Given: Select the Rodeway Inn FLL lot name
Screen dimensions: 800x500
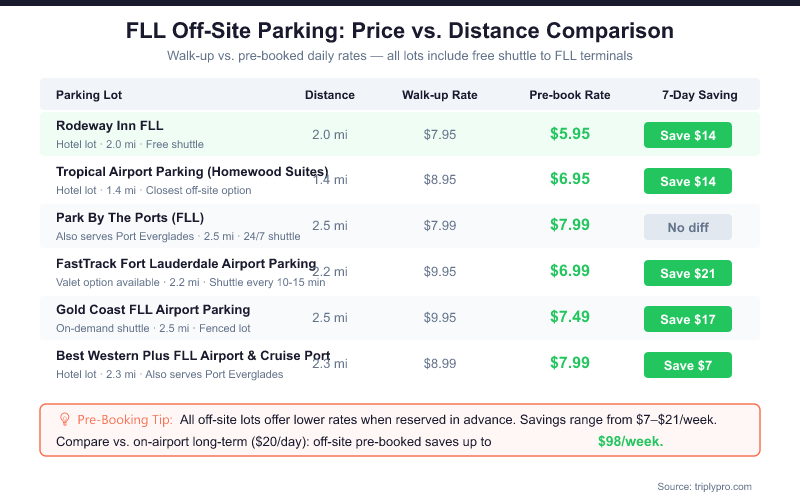Looking at the screenshot, I should coord(110,126).
